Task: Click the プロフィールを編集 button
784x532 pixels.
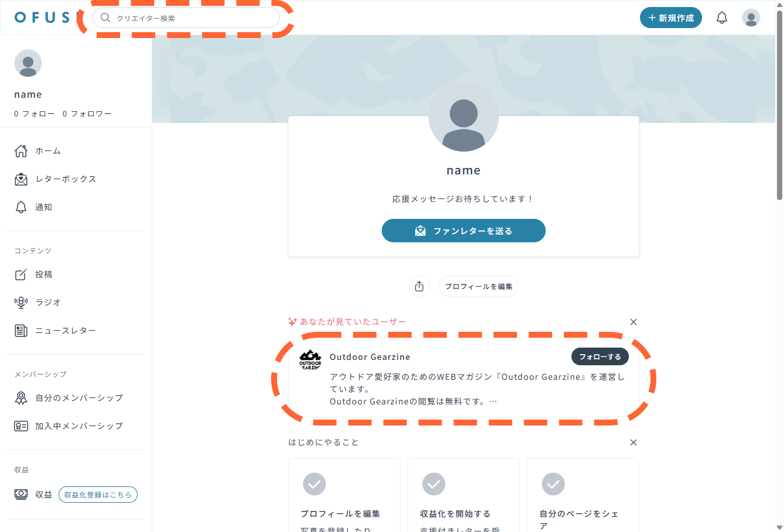Action: click(x=478, y=286)
